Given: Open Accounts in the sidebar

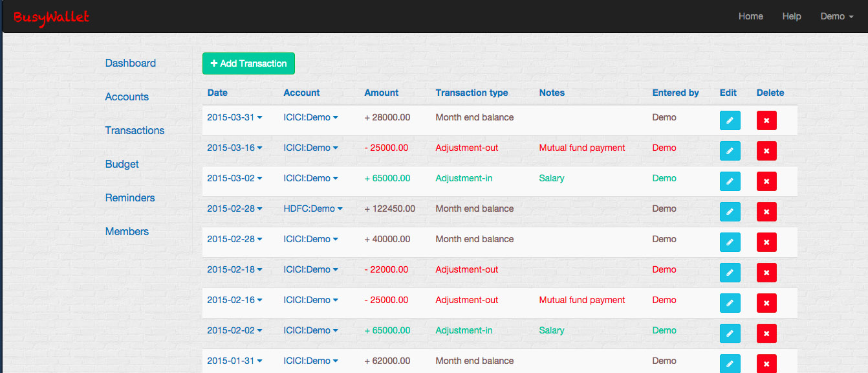Looking at the screenshot, I should click(127, 96).
